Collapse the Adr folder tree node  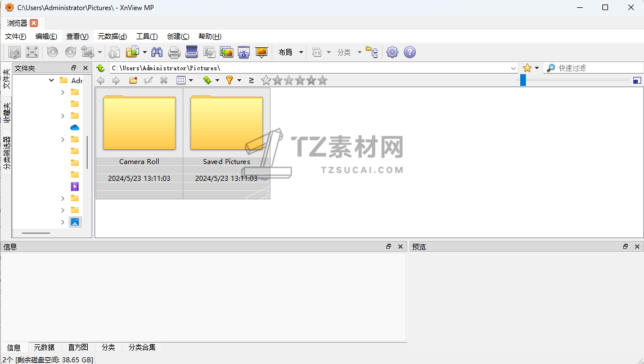pyautogui.click(x=51, y=80)
